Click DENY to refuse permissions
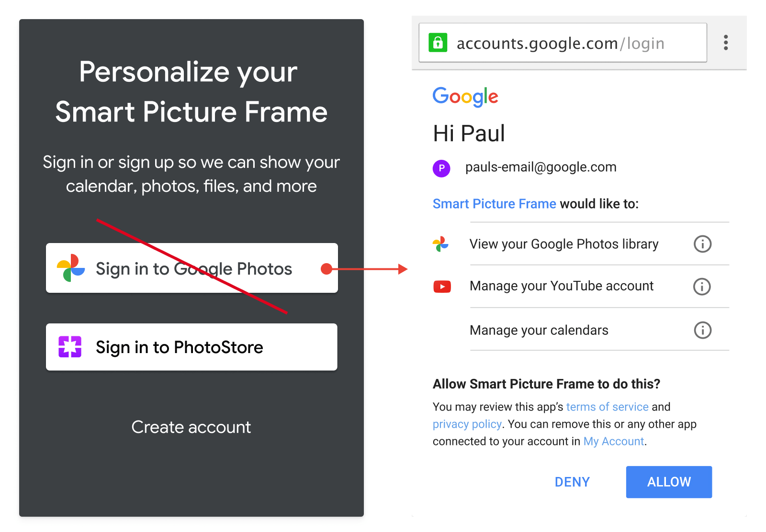766x532 pixels. pyautogui.click(x=572, y=482)
